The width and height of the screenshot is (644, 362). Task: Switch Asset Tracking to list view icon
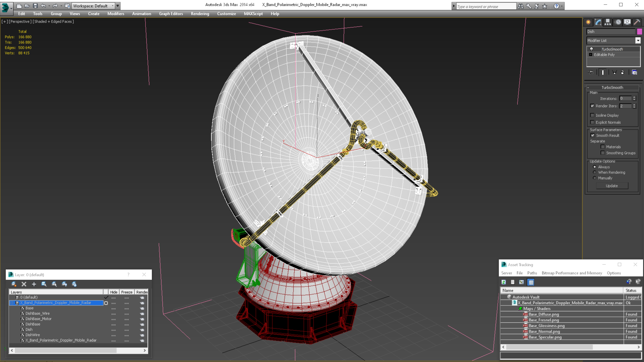513,282
